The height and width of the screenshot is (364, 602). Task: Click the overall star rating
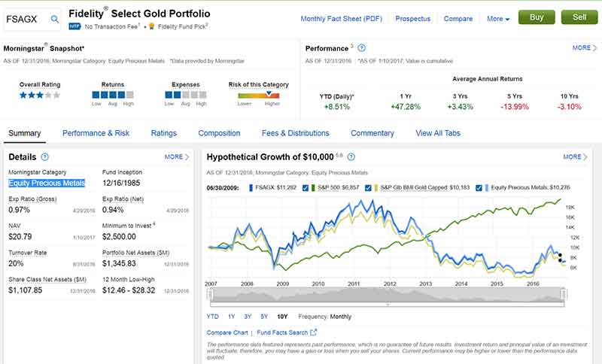click(x=40, y=96)
